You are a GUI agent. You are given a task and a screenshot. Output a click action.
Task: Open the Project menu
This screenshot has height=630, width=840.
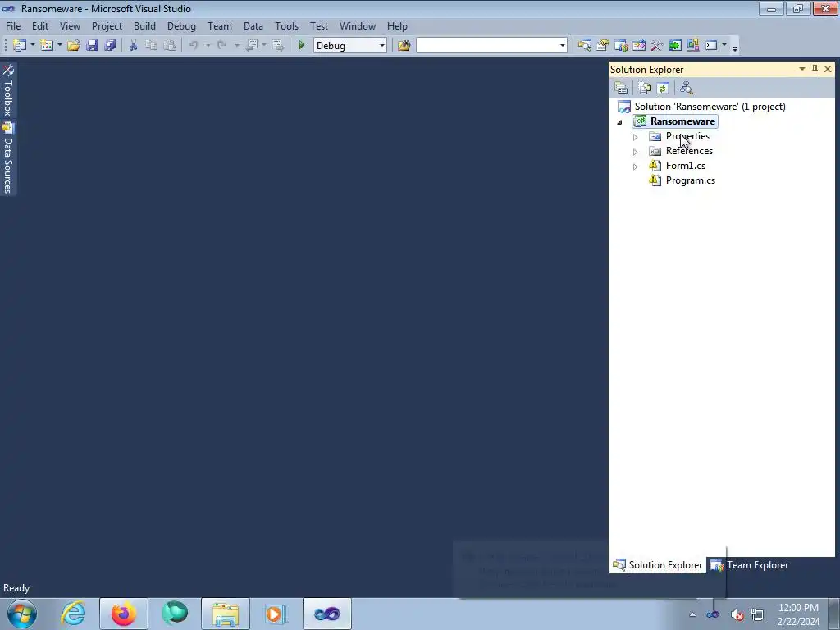(107, 25)
